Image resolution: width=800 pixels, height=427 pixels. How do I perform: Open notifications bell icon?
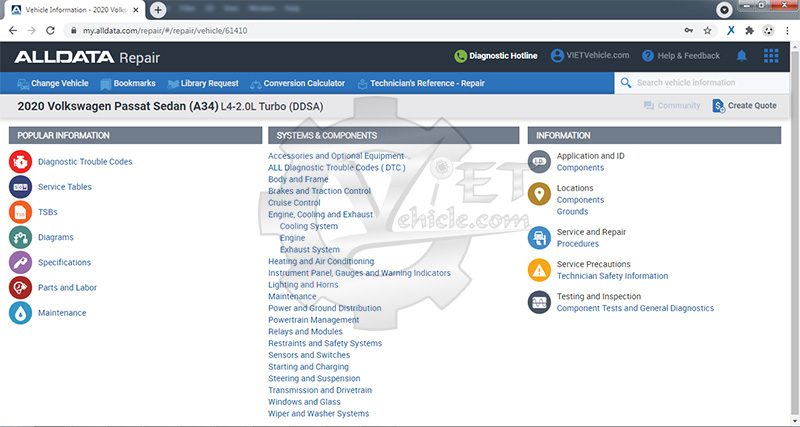[x=741, y=56]
